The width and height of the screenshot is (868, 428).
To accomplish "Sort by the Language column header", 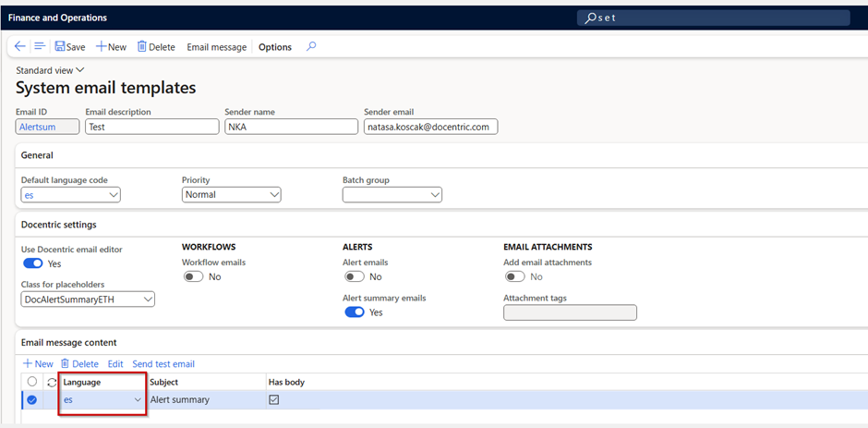I will pyautogui.click(x=82, y=383).
